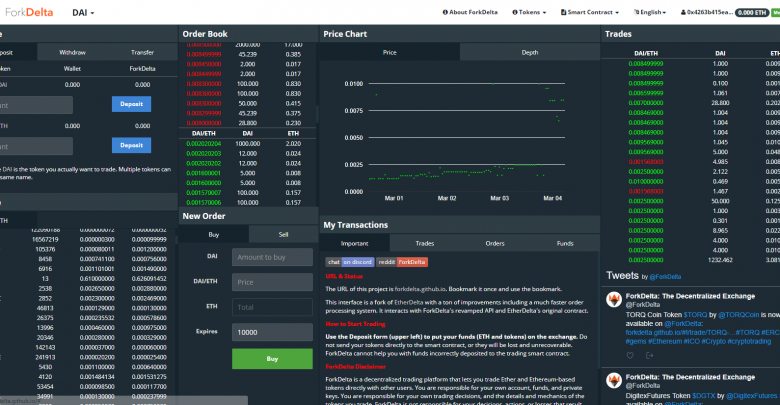Click the Expires field showing 10000
This screenshot has width=780, height=405.
pyautogui.click(x=272, y=332)
